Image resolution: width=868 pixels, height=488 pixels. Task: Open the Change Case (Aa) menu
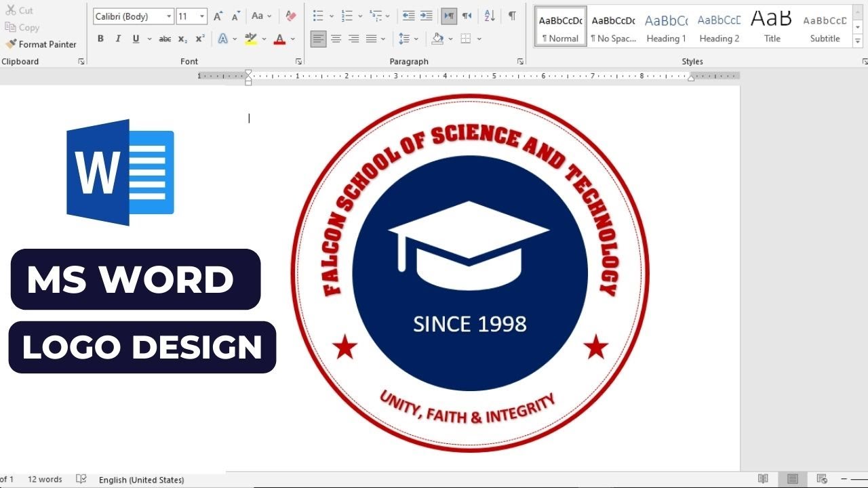pyautogui.click(x=261, y=16)
